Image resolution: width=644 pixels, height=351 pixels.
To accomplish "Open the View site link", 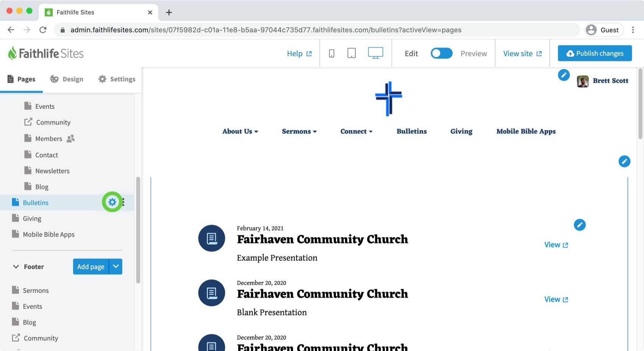I will click(x=522, y=53).
